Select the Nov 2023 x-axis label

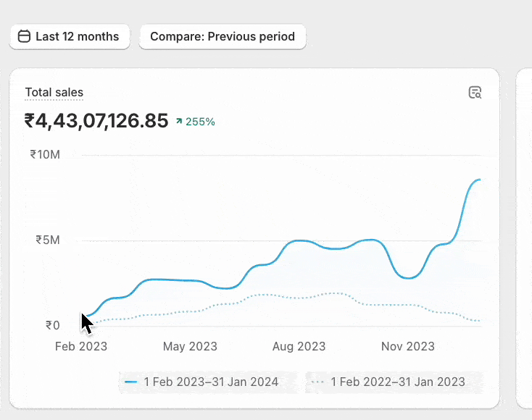(408, 346)
